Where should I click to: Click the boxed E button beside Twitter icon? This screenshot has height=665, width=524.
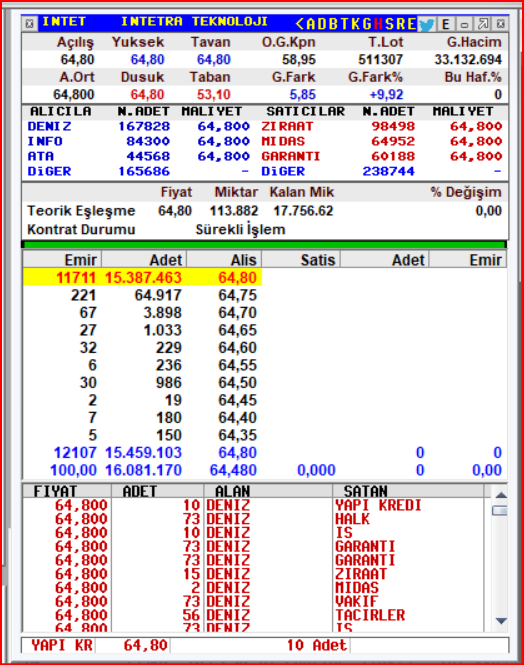446,24
